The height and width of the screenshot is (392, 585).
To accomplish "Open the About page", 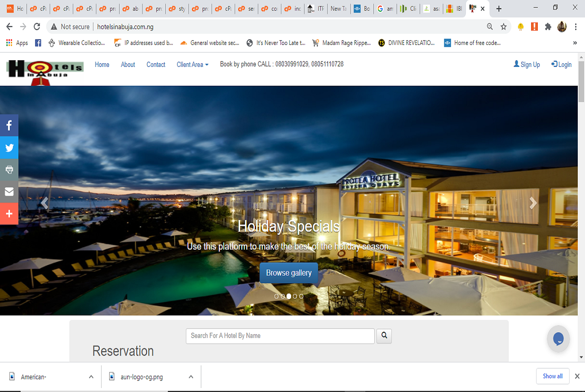I will (x=128, y=65).
